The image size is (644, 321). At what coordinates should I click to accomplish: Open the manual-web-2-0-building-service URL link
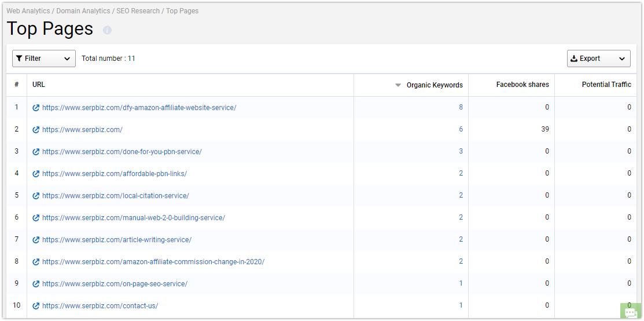click(x=134, y=218)
